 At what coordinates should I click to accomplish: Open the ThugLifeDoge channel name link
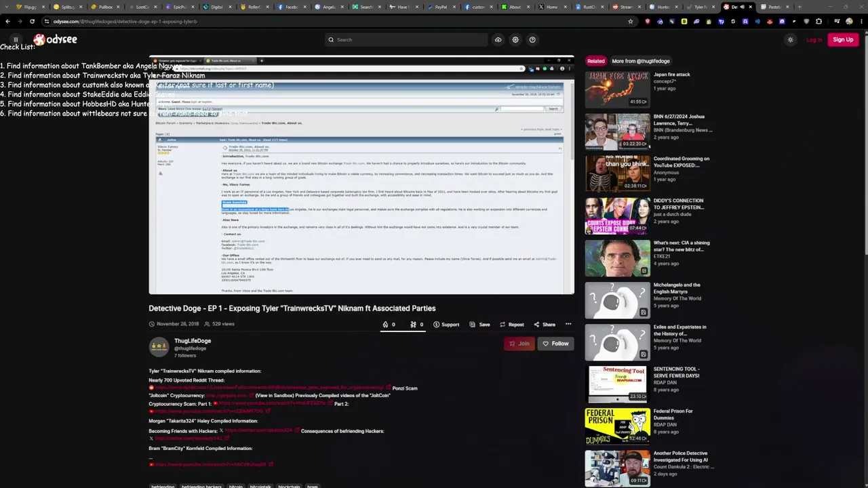tap(193, 341)
